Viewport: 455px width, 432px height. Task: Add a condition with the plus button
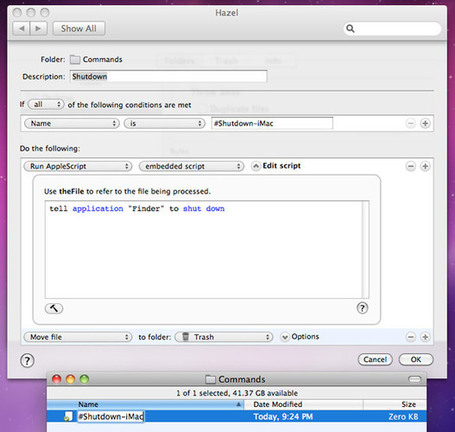coord(425,124)
